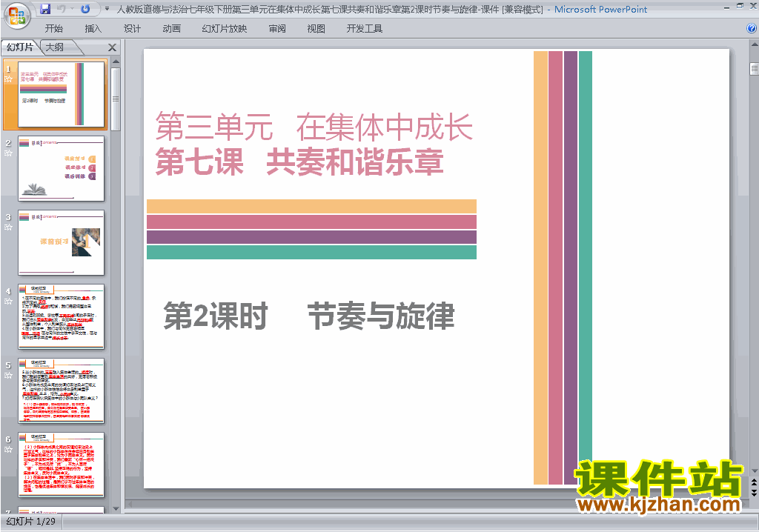Play animations via star icon beside slide 3
This screenshot has height=532, width=759.
(8, 227)
